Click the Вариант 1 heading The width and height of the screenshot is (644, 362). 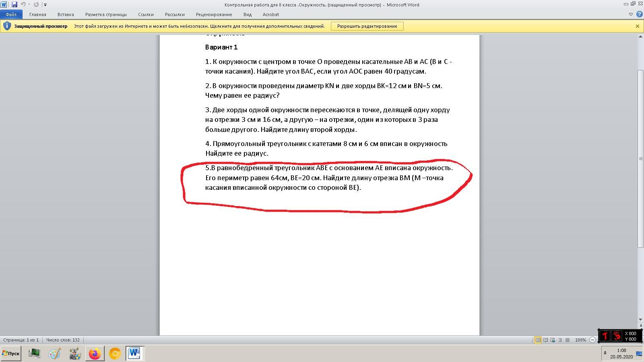coord(221,47)
